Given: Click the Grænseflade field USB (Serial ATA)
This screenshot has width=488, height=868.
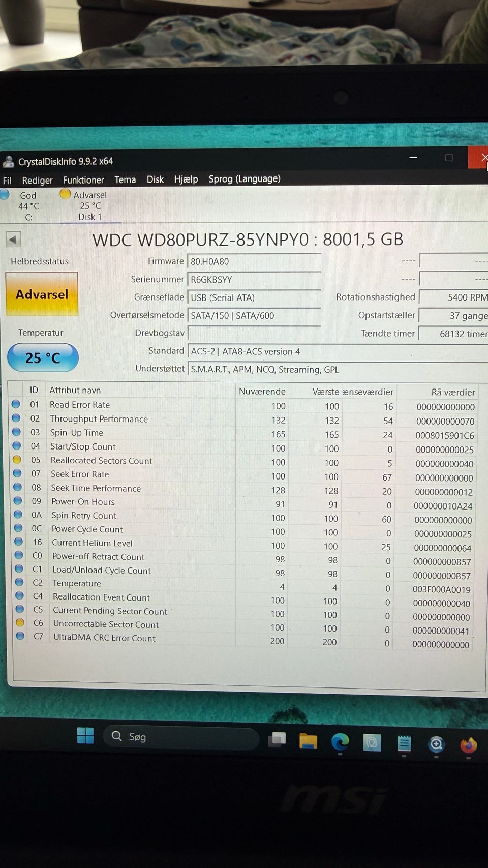Looking at the screenshot, I should 254,297.
